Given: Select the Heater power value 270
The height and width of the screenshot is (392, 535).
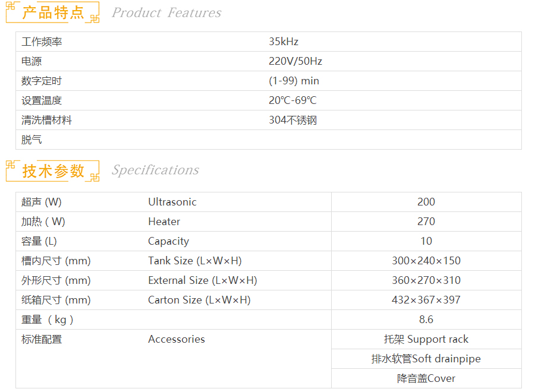Looking at the screenshot, I should tap(426, 222).
